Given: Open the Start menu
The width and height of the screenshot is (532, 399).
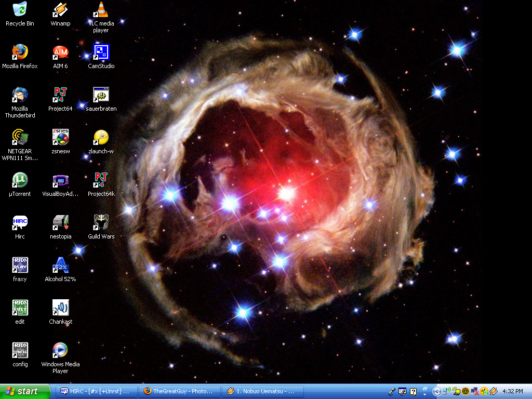Looking at the screenshot, I should pos(25,391).
